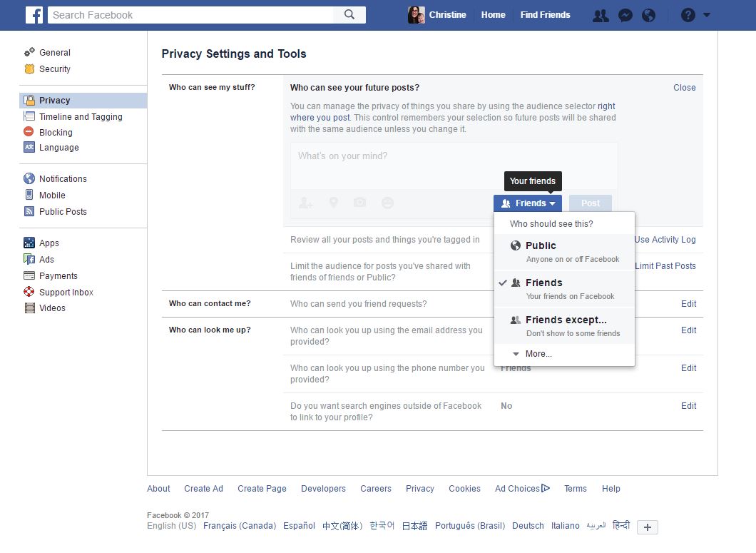This screenshot has height=553, width=756.
Task: Open the Careers footer link
Action: coord(376,488)
